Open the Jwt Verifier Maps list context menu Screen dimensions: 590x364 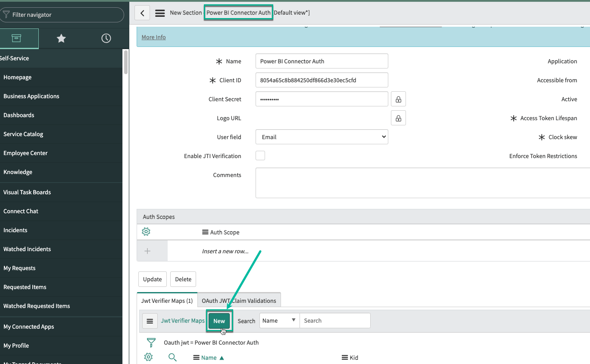[x=150, y=320]
